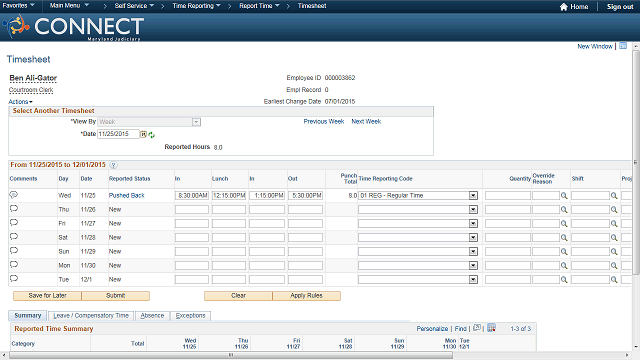
Task: Click the first In time field for Wed
Action: point(192,196)
